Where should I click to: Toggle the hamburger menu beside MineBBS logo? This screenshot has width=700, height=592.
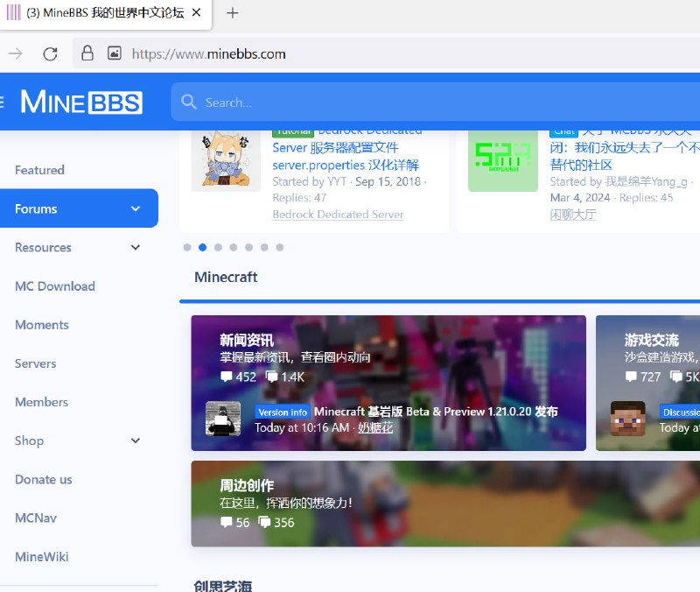click(x=2, y=102)
